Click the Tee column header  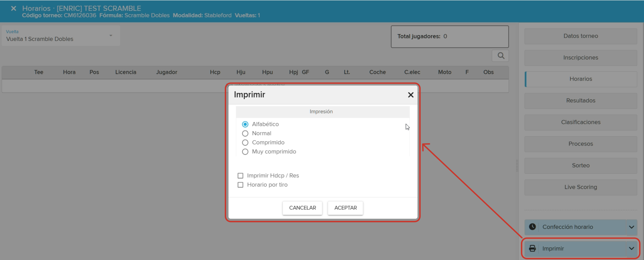39,72
